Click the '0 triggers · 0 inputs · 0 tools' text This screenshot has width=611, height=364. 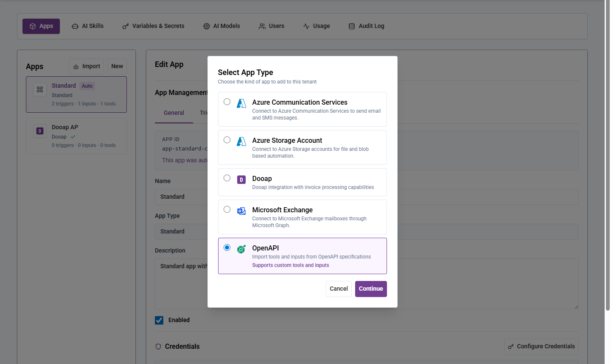coord(84,145)
